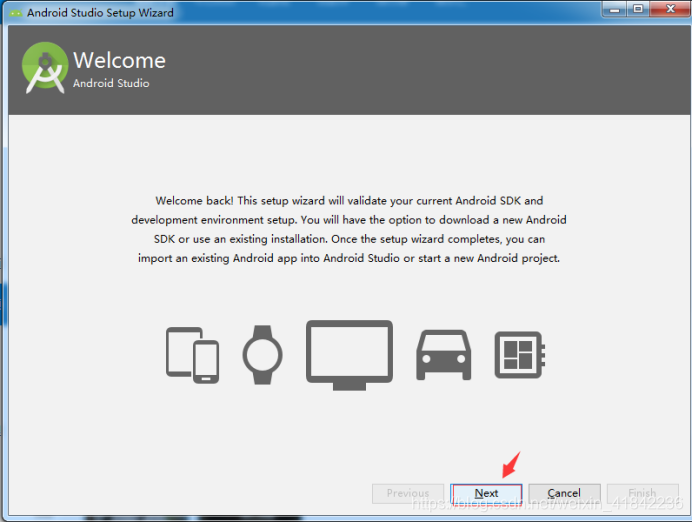
Task: Click the TV screen icon
Action: 349,355
